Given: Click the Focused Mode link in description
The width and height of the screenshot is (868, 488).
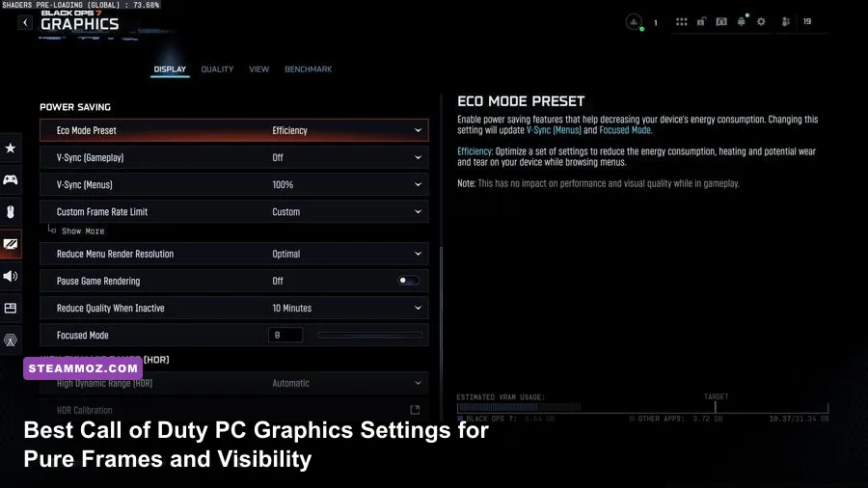Looking at the screenshot, I should 625,130.
